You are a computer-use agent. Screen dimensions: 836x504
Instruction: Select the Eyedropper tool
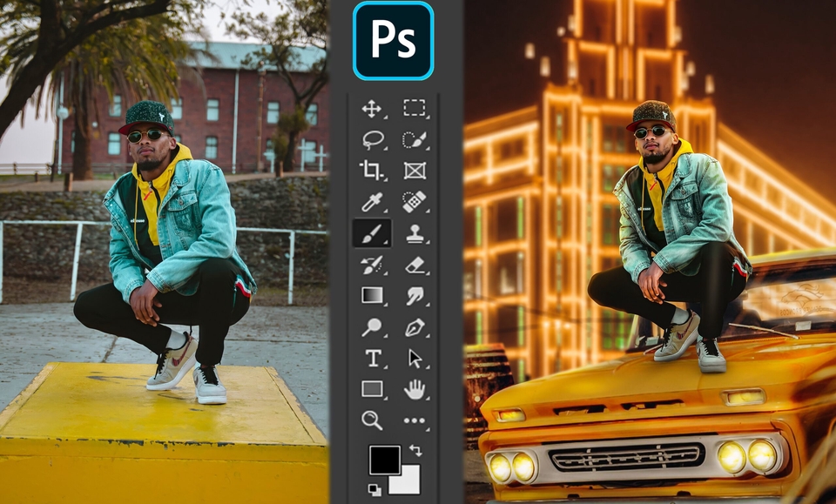(372, 202)
